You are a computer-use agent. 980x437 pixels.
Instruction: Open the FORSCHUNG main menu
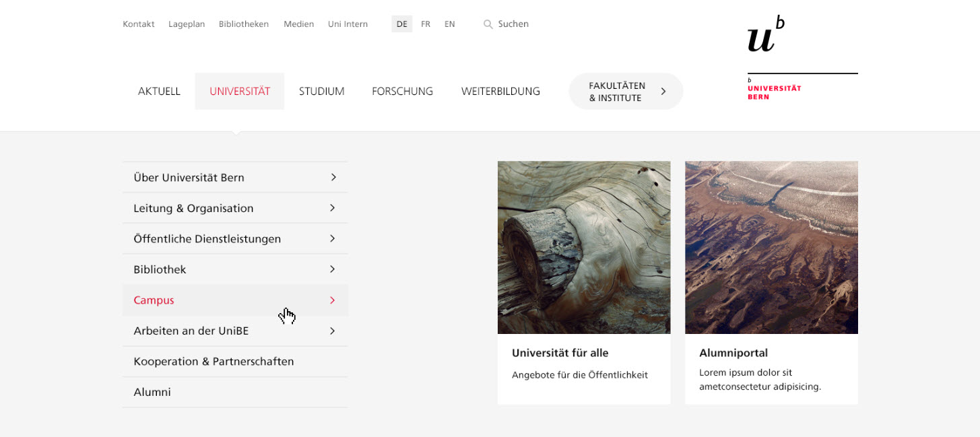(x=403, y=92)
